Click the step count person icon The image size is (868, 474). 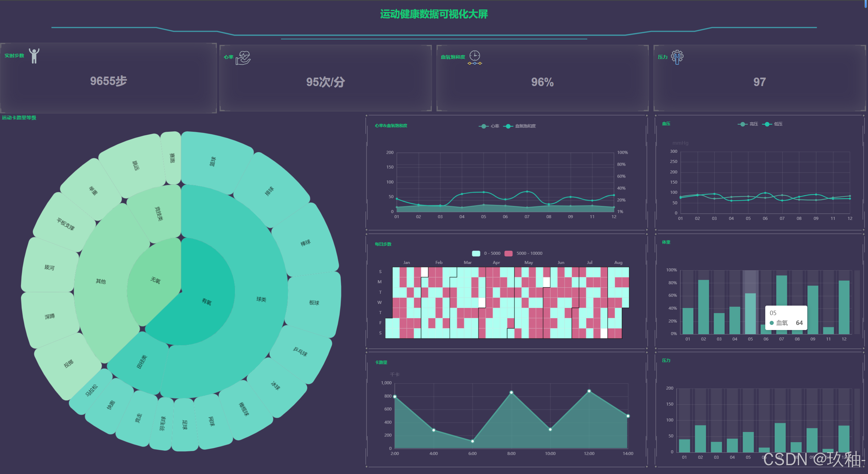pos(34,56)
